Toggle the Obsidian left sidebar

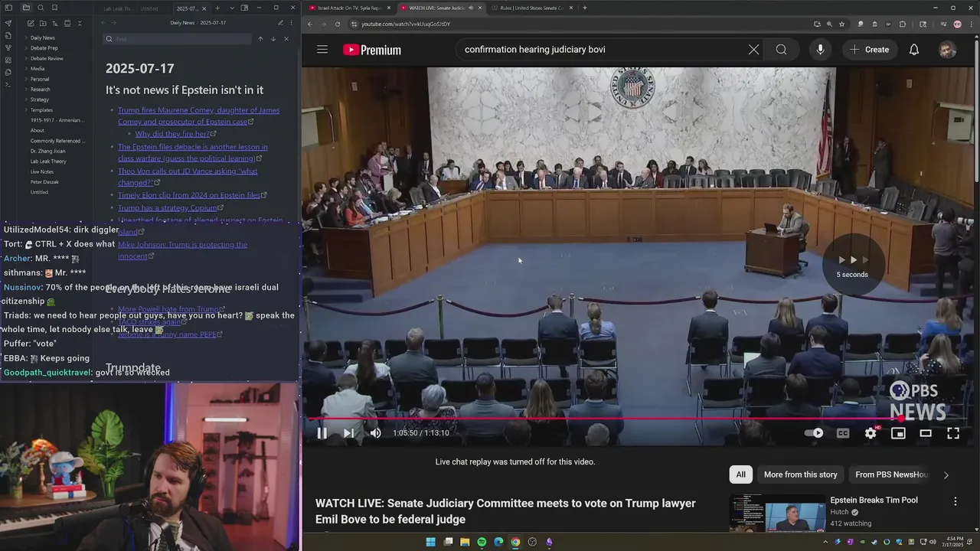click(8, 8)
